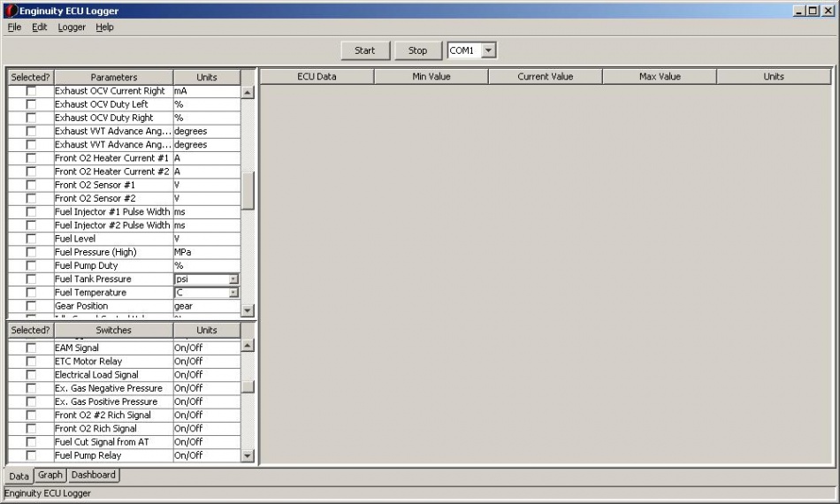Minimize the Enginuity ECU Logger window
The width and height of the screenshot is (840, 504).
tap(799, 11)
